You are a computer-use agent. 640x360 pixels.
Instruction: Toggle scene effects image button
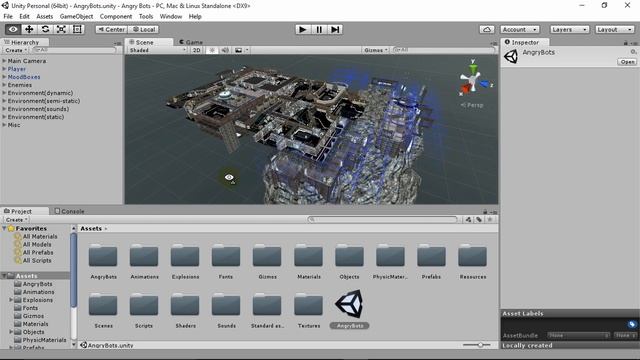(x=239, y=50)
